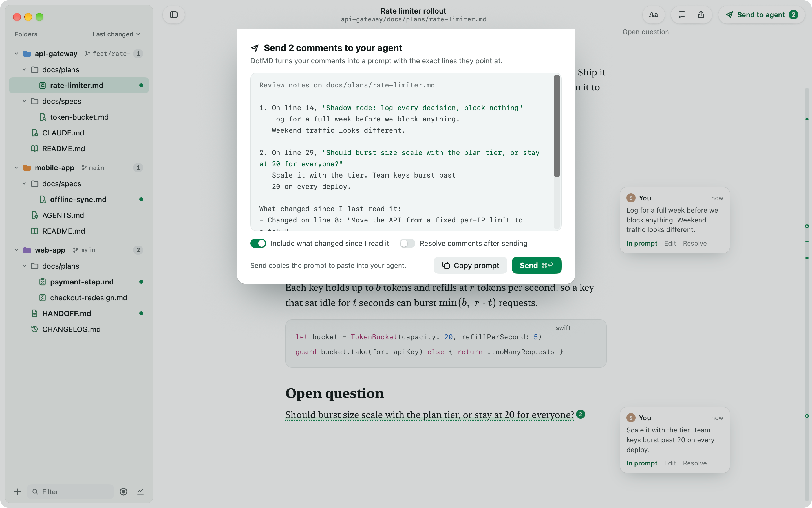Open token-bucket.md in the sidebar
812x508 pixels.
point(79,117)
